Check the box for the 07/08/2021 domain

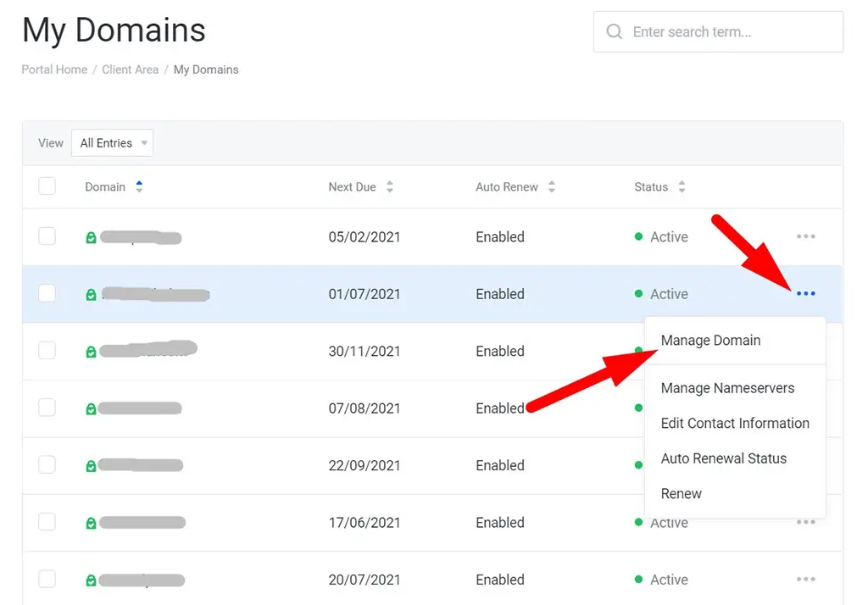click(47, 408)
